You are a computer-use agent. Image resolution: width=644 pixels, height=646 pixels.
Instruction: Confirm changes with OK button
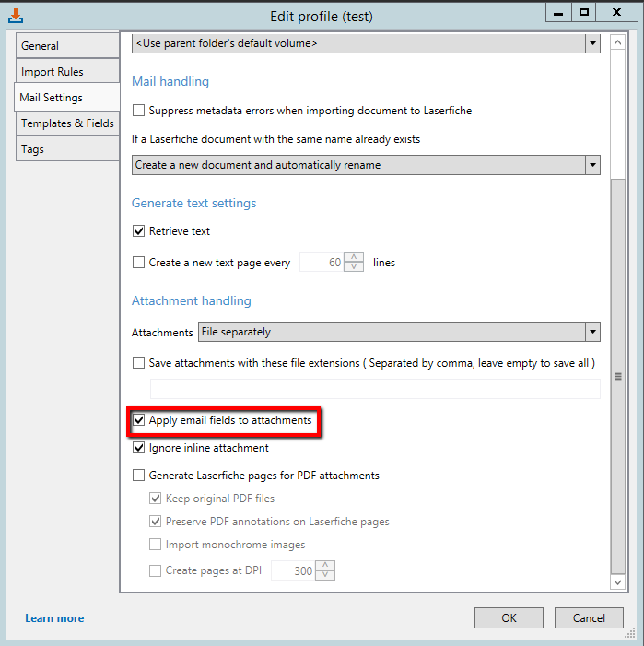tap(509, 618)
